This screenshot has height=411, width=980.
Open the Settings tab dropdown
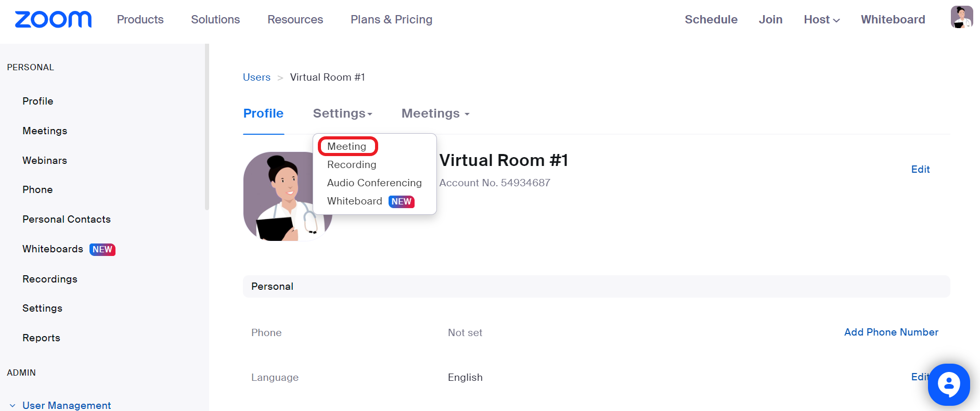[x=342, y=113]
